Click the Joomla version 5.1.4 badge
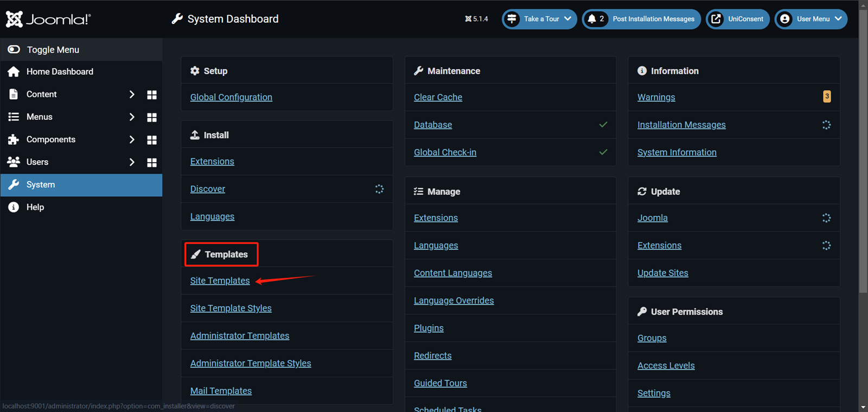 pyautogui.click(x=476, y=19)
